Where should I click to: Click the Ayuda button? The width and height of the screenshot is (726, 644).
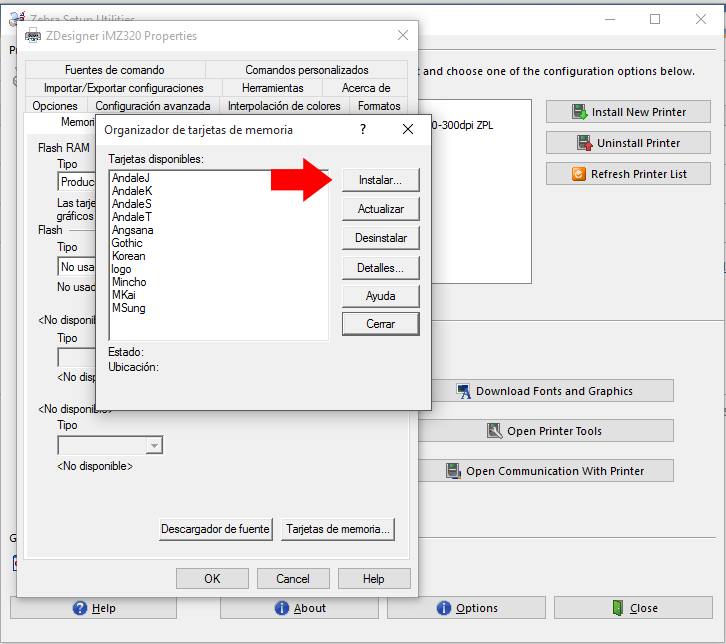coord(381,296)
